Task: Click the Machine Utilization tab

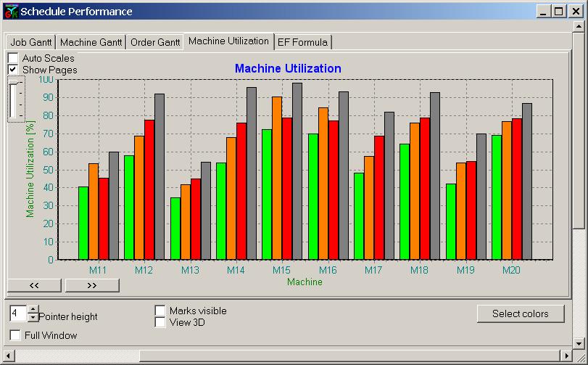Action: [x=229, y=41]
